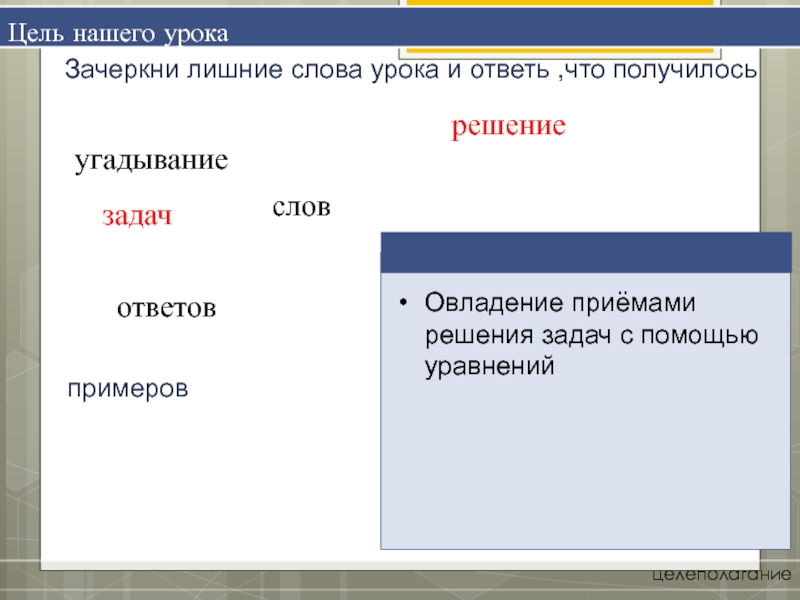Click the word 'ответов'
The image size is (800, 600).
[167, 308]
